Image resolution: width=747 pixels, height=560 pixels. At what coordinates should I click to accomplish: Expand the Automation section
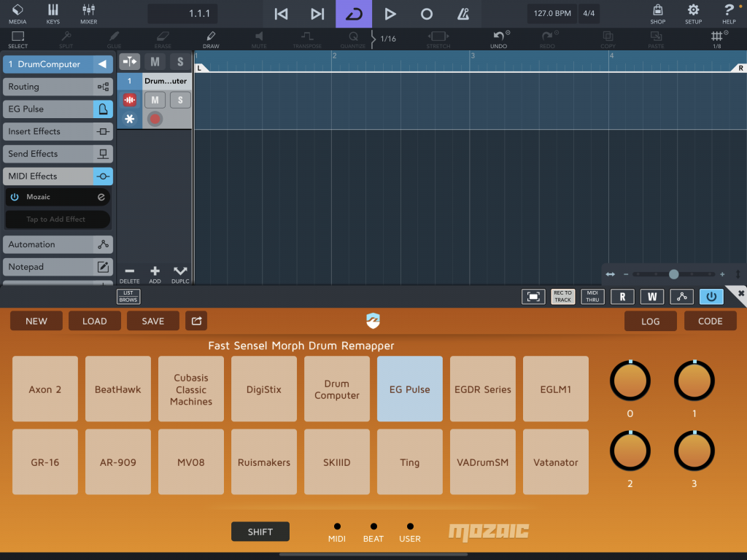[58, 244]
